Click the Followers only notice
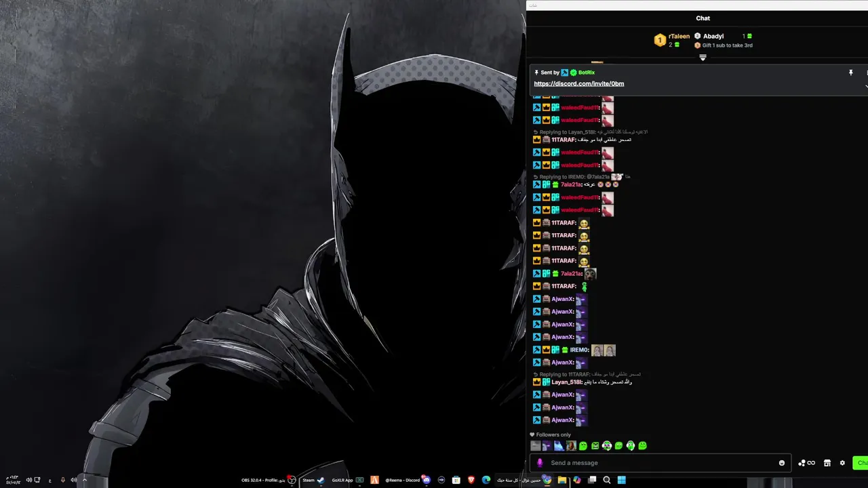Viewport: 868px width, 488px height. tap(550, 435)
